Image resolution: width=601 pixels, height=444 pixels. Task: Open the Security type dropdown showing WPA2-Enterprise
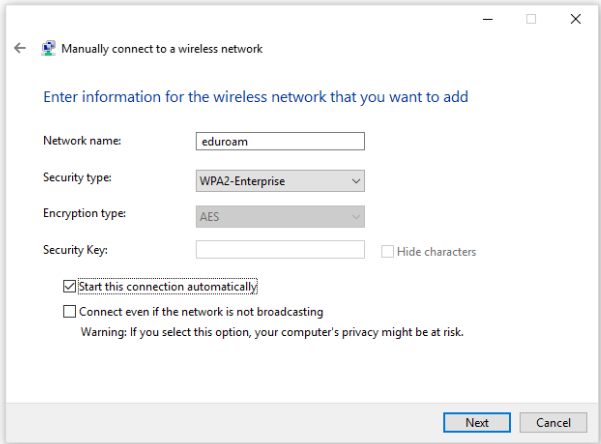(x=280, y=180)
